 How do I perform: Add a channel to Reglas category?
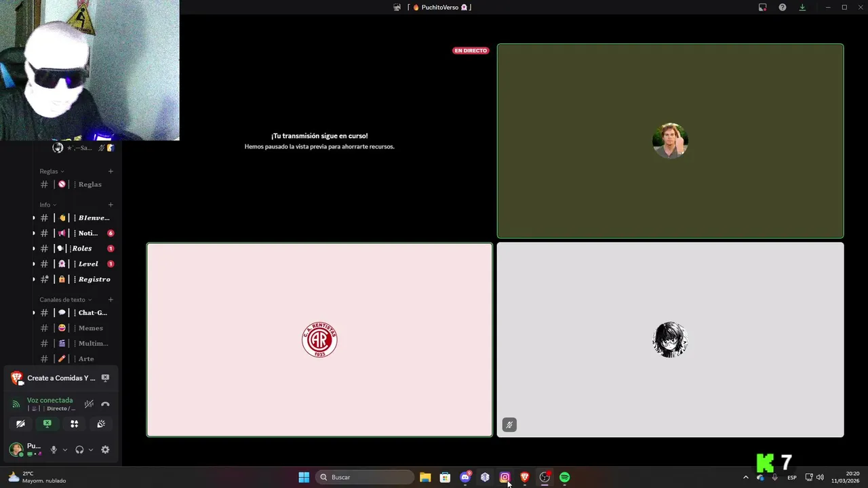(x=111, y=171)
